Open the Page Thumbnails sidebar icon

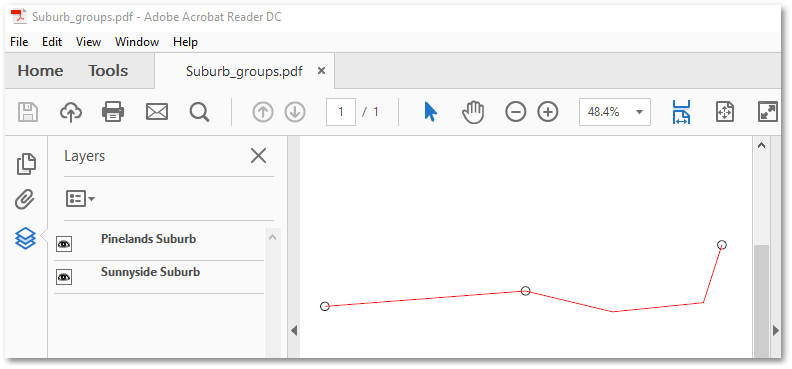[26, 164]
